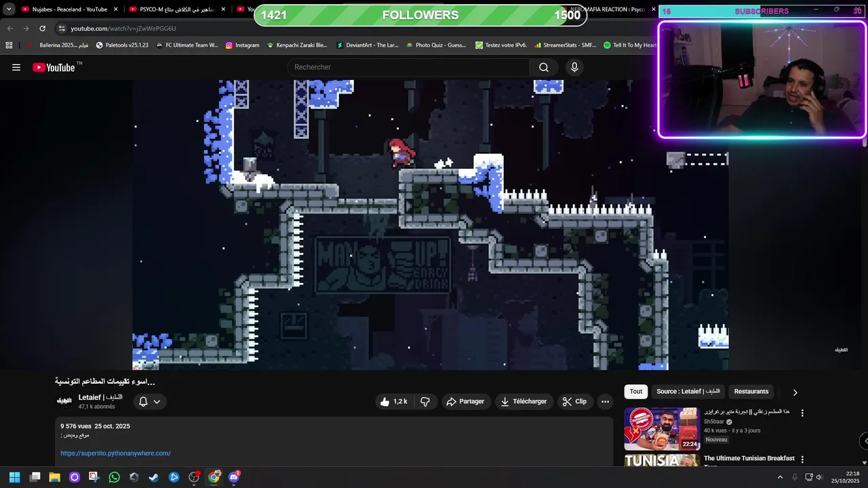Open StreamerStats bookmark
Viewport: 868px width, 488px height.
click(x=565, y=45)
